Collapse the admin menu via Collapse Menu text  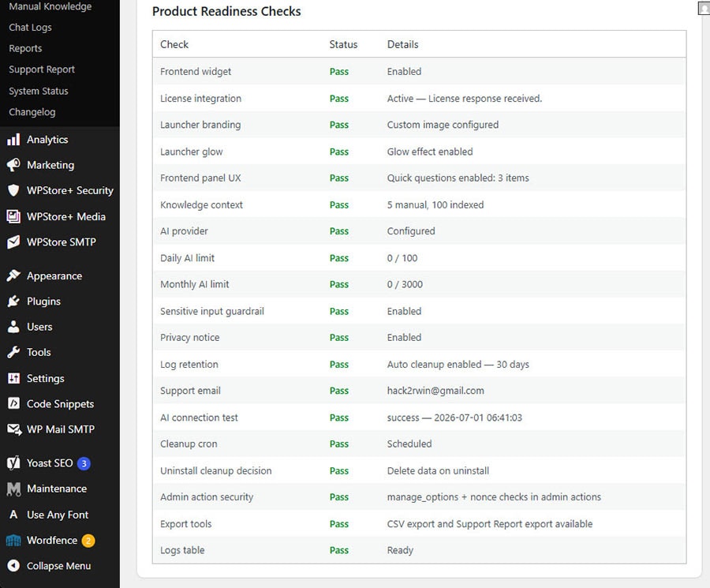[59, 566]
